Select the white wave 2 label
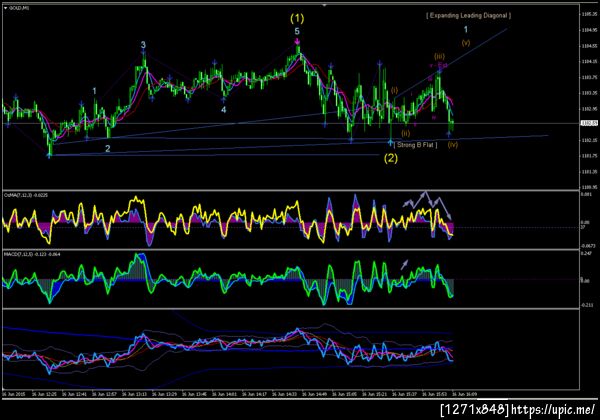600x420 pixels. [108, 148]
